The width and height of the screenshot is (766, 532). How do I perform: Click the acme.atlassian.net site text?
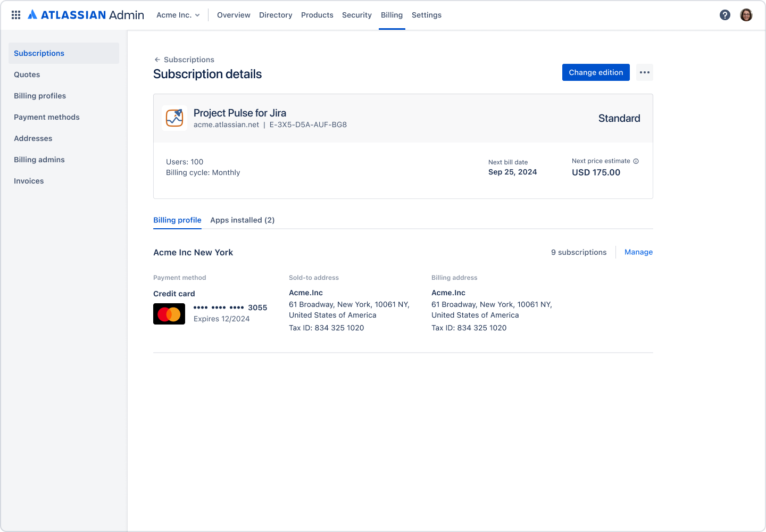coord(226,124)
